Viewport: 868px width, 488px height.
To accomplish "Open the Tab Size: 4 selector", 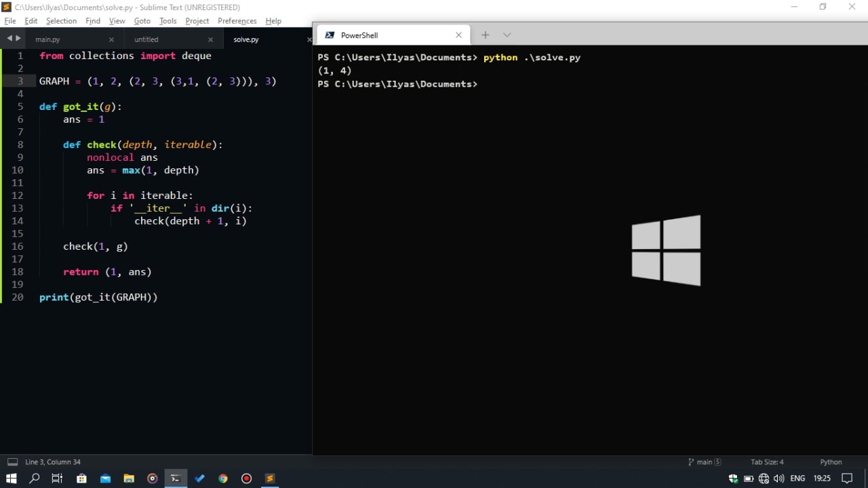I will (x=767, y=462).
